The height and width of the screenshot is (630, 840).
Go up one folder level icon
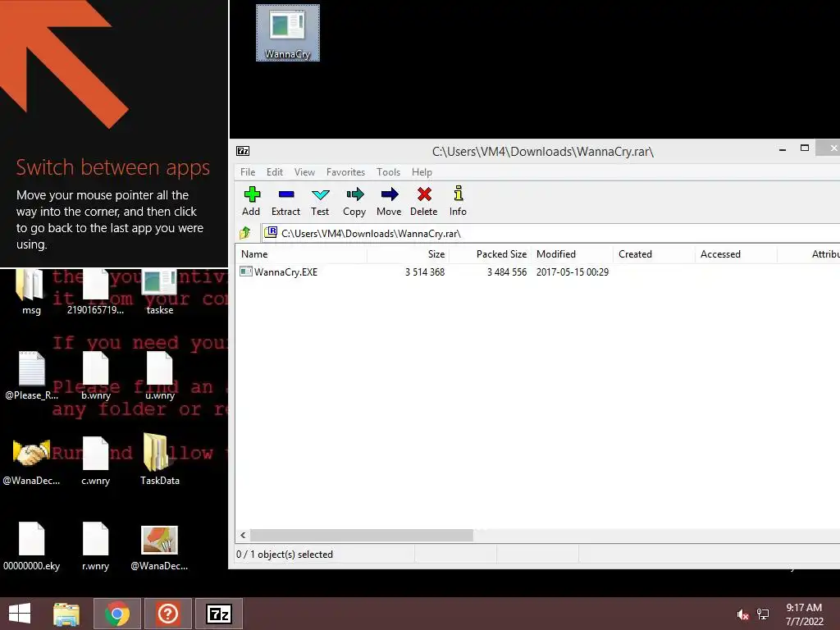click(x=245, y=233)
